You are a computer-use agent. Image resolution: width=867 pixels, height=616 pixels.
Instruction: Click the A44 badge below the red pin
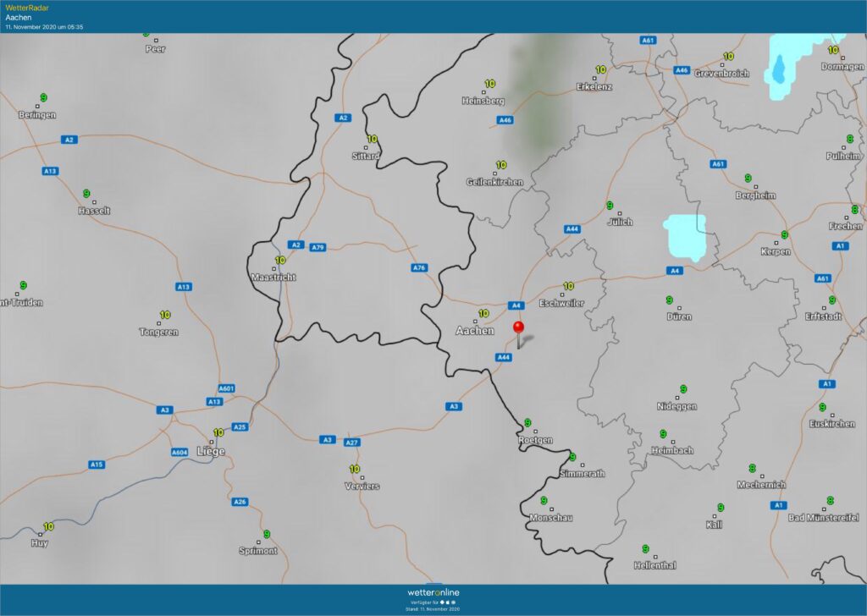(503, 357)
